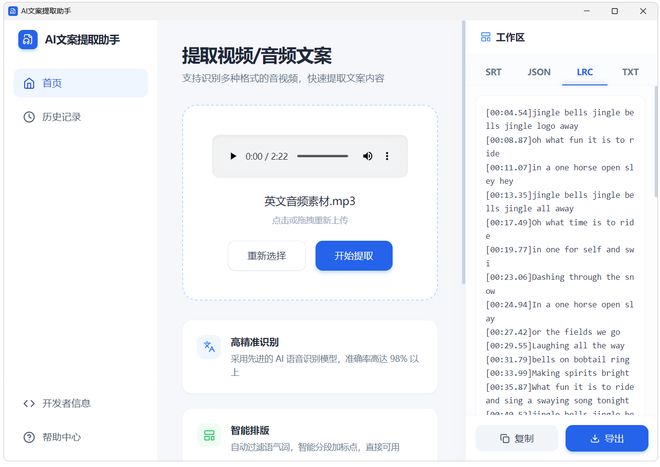The width and height of the screenshot is (660, 467).
Task: Click the center panel vertical scrollbar
Action: click(x=463, y=152)
